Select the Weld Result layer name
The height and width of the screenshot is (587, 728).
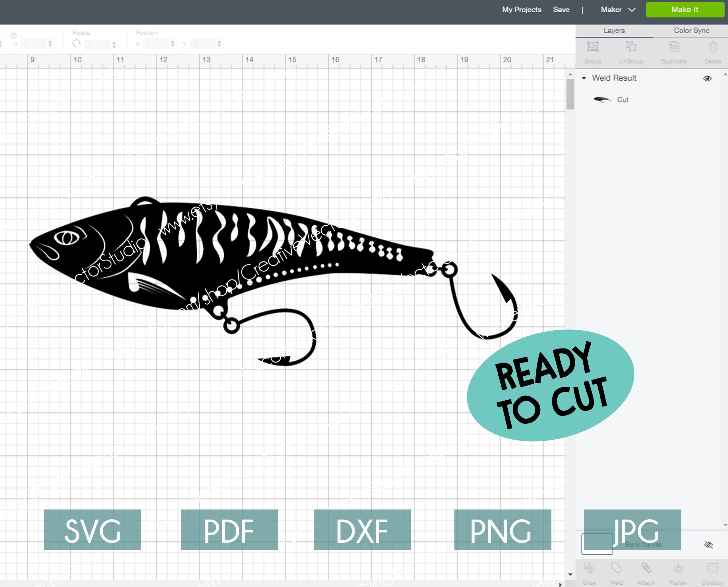614,78
